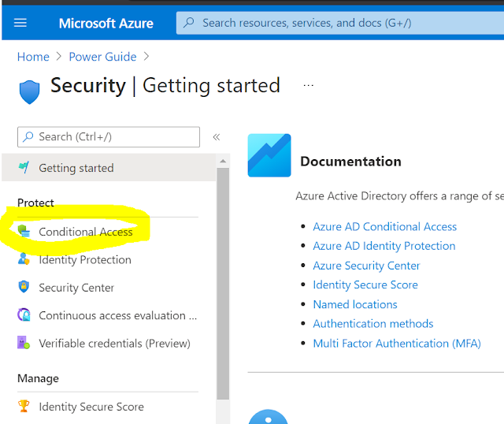Viewport: 504px width, 424px height.
Task: Go to Home in the breadcrumb
Action: coord(33,57)
